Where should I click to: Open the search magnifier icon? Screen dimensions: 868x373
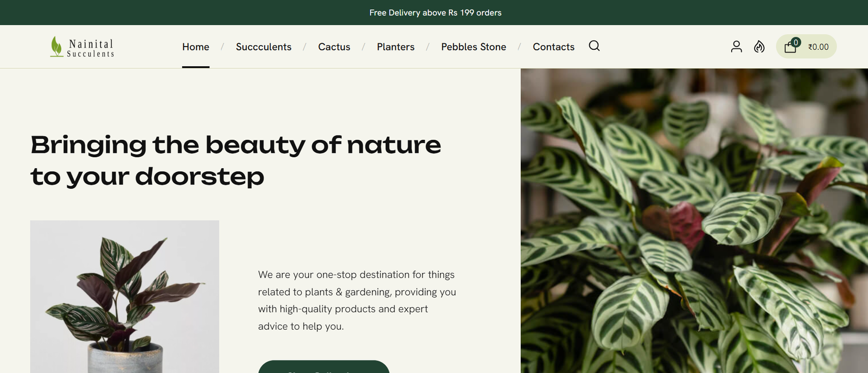click(594, 46)
